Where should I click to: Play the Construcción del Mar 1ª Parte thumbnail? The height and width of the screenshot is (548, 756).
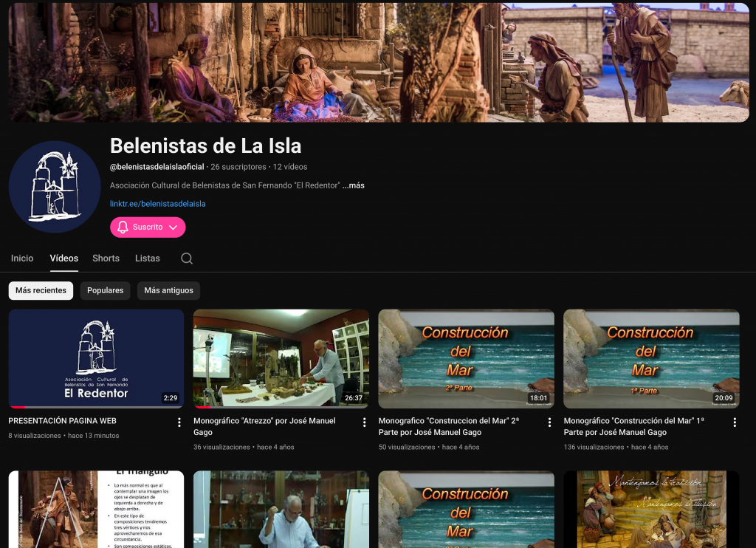click(650, 358)
